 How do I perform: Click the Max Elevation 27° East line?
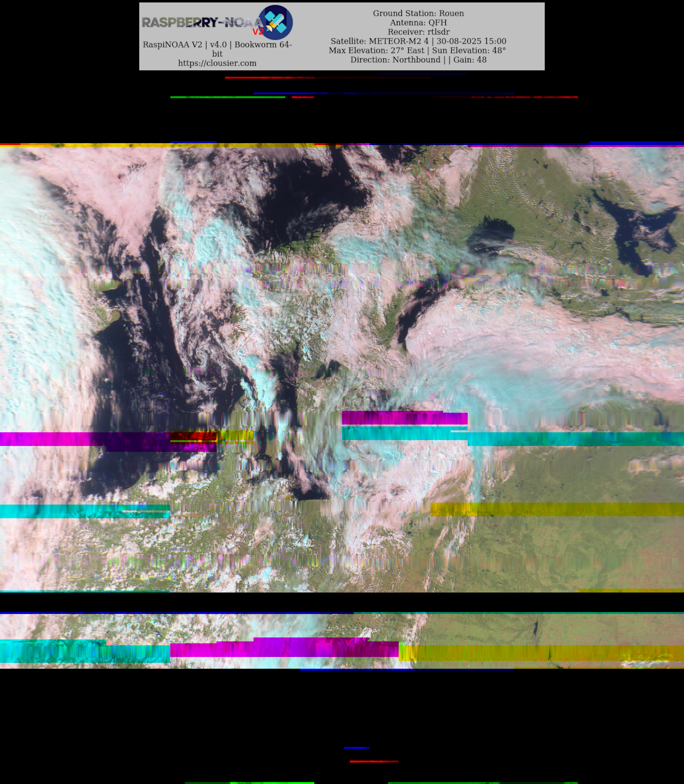[x=417, y=50]
